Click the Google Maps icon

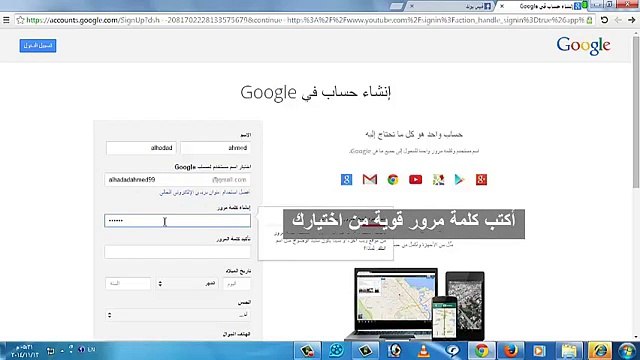(x=438, y=180)
